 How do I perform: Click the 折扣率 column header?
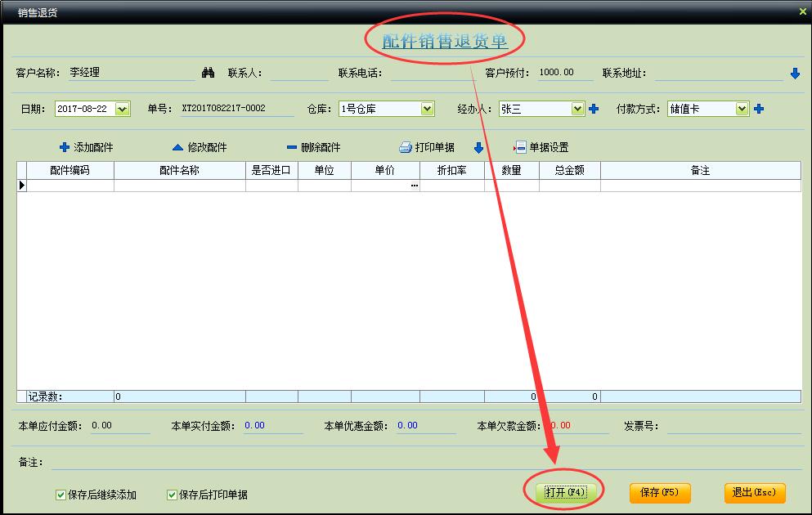point(451,170)
